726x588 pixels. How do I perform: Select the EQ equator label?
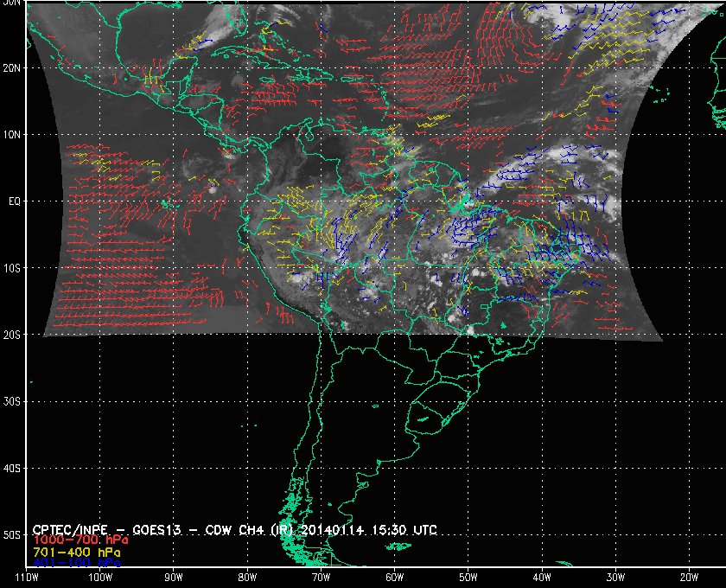[15, 202]
